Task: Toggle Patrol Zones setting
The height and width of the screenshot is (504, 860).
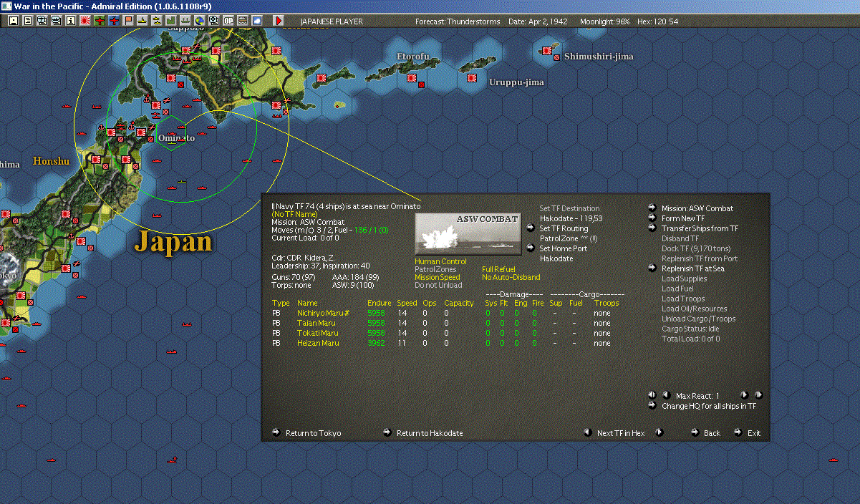Action: pos(435,269)
